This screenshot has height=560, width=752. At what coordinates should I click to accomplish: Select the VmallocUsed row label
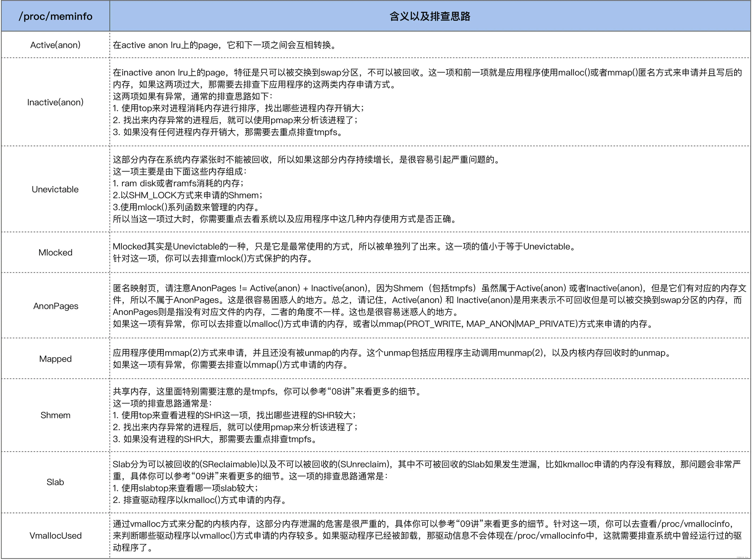point(55,535)
